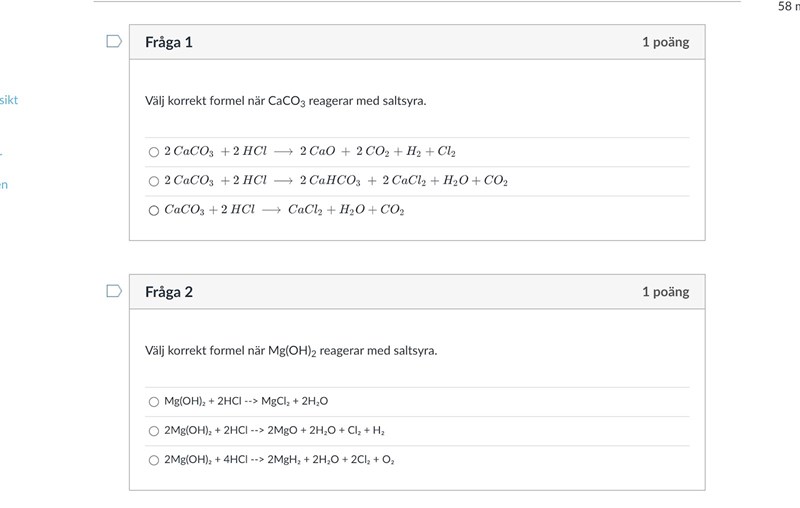The image size is (800, 508).
Task: Open the cut-off sidebar link ending in 'n'
Action: coord(4,184)
